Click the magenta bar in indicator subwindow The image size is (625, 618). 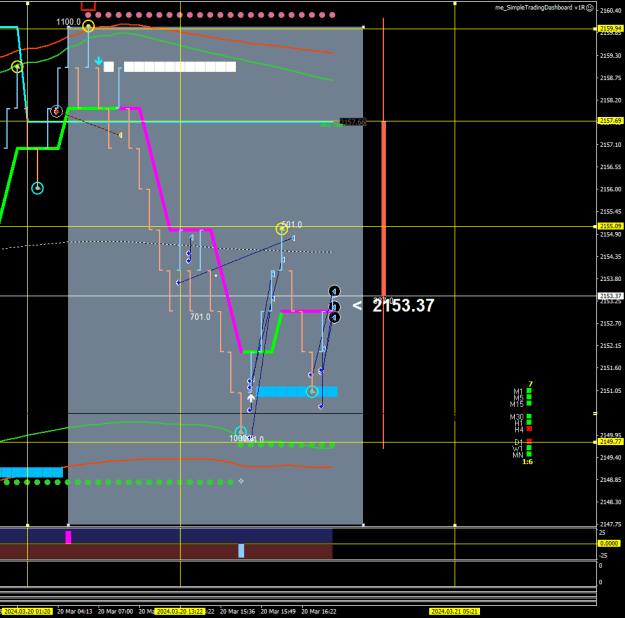pos(68,537)
